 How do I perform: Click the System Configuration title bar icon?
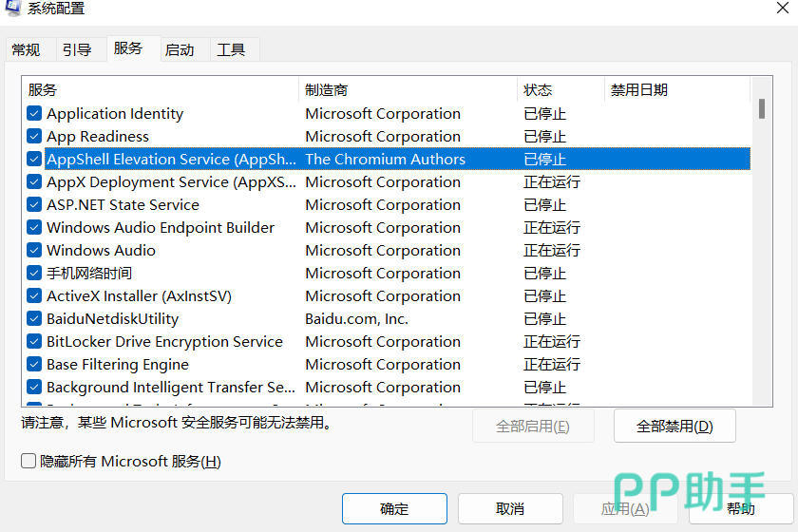tap(13, 8)
